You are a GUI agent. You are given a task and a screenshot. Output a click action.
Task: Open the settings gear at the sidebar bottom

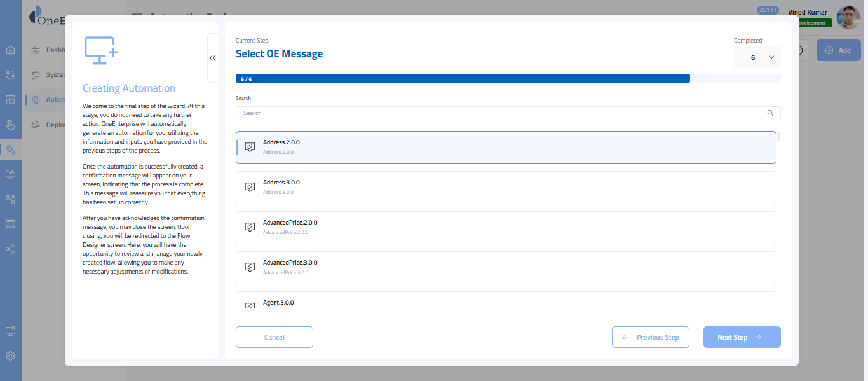pyautogui.click(x=10, y=356)
